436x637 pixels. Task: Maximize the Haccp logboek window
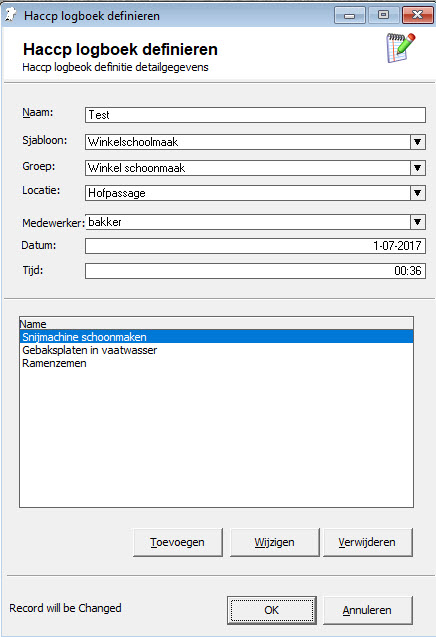(383, 15)
